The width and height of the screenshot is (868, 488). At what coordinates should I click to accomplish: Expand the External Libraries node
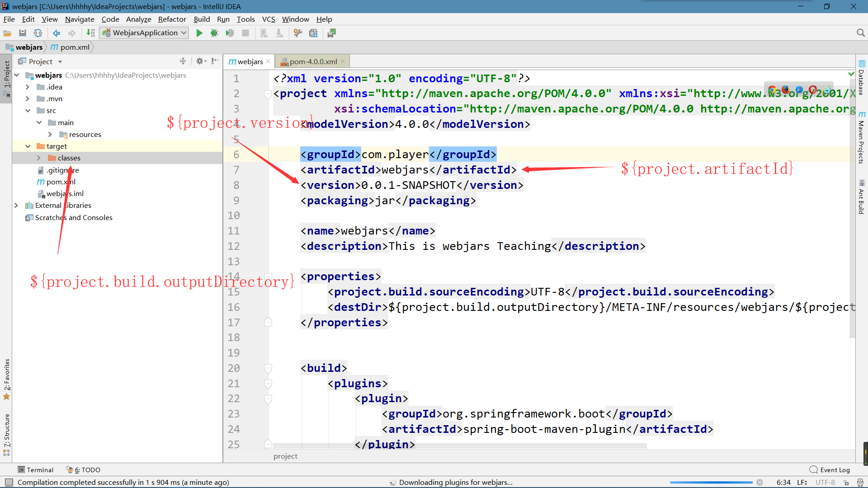[x=16, y=205]
